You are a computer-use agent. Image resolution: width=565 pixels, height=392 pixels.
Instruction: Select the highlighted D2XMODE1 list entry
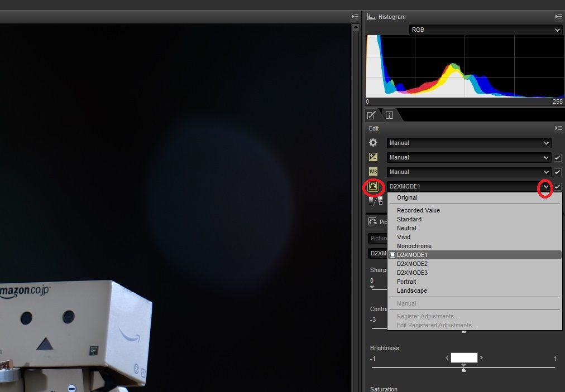pyautogui.click(x=475, y=255)
